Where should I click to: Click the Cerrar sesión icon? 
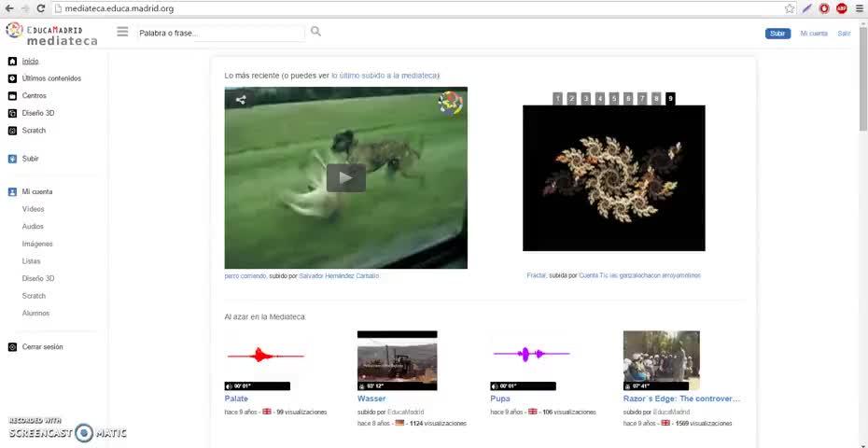[x=12, y=347]
